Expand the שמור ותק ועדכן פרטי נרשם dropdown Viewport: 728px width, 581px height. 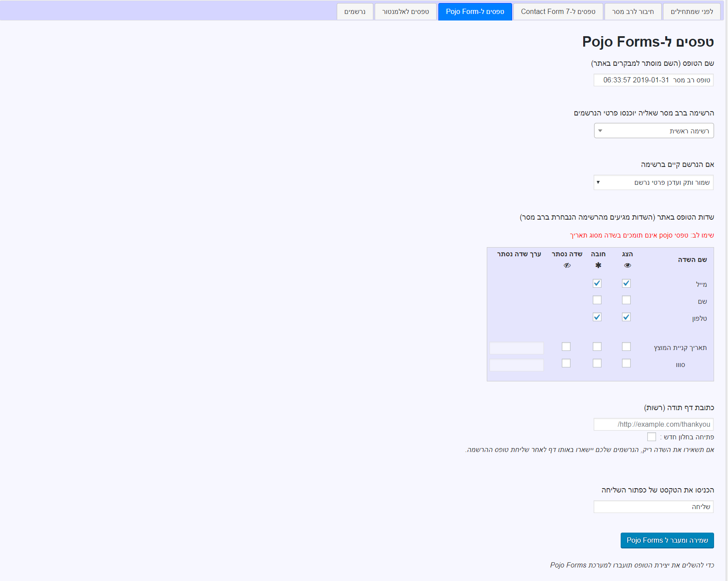pos(653,183)
